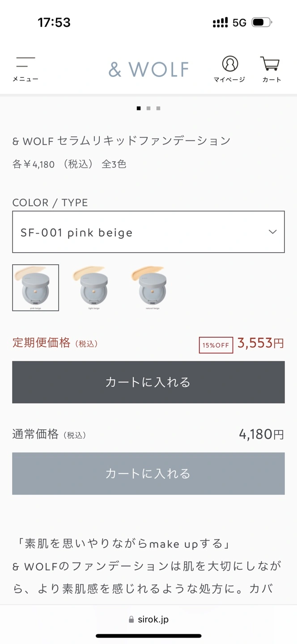This screenshot has height=644, width=297.
Task: Tap the cellular signal bars icon
Action: tap(220, 23)
